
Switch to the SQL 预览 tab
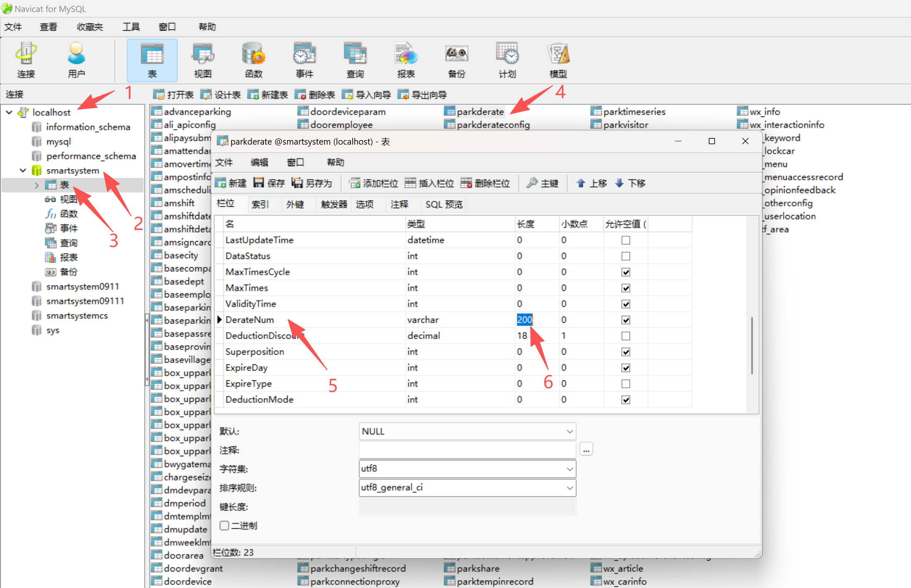444,204
